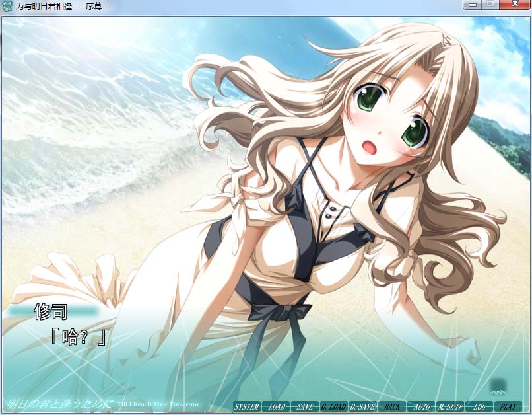Enable M-SKIP message skipping
Image resolution: width=532 pixels, height=415 pixels.
coord(450,406)
